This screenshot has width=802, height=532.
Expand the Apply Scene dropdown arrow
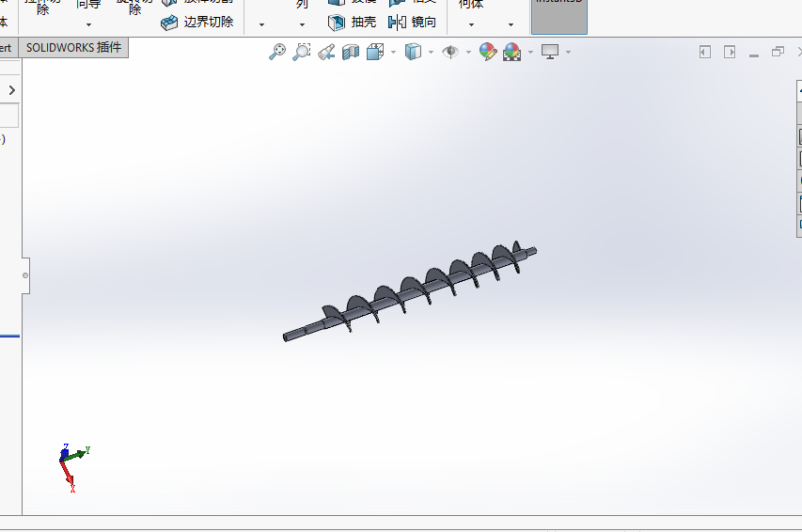(x=530, y=53)
